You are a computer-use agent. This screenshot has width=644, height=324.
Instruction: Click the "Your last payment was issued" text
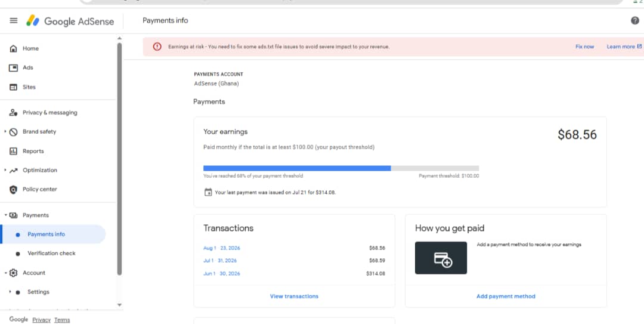[275, 192]
